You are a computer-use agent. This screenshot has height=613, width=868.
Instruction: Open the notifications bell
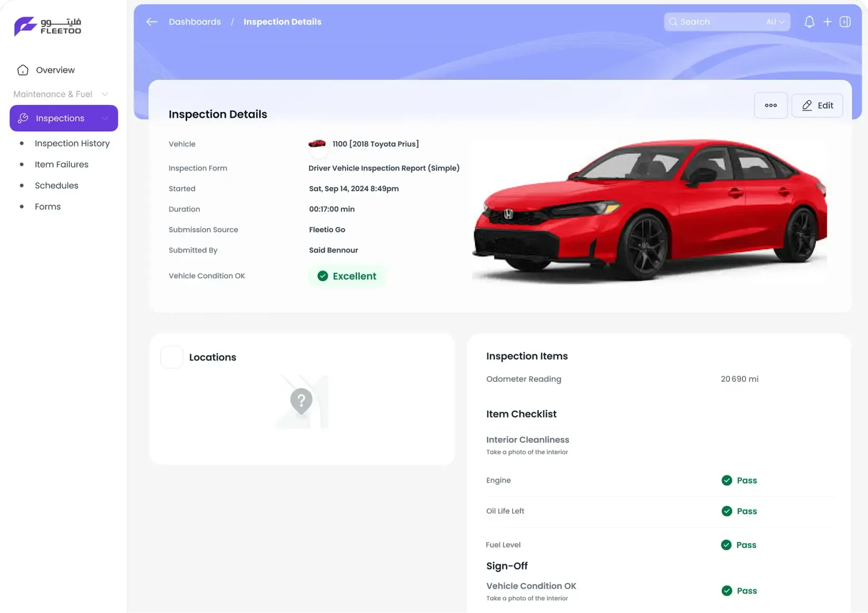coord(809,22)
